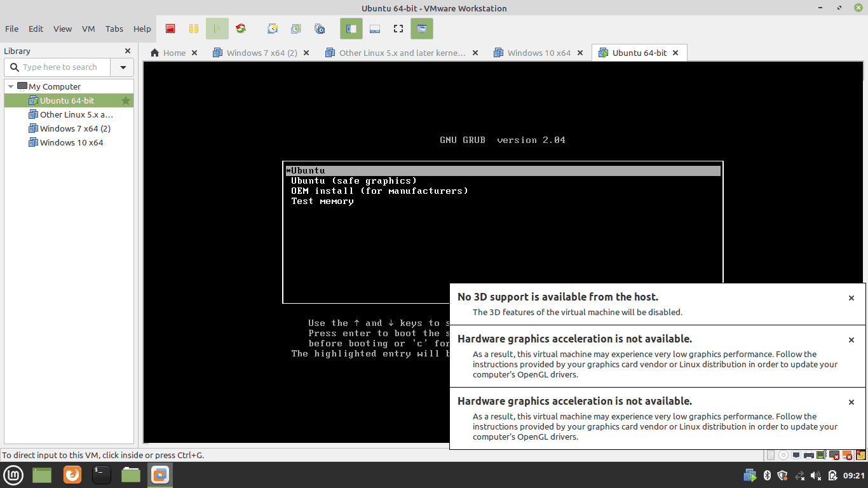Click the green Power On play icon
The height and width of the screenshot is (488, 868).
pyautogui.click(x=217, y=29)
